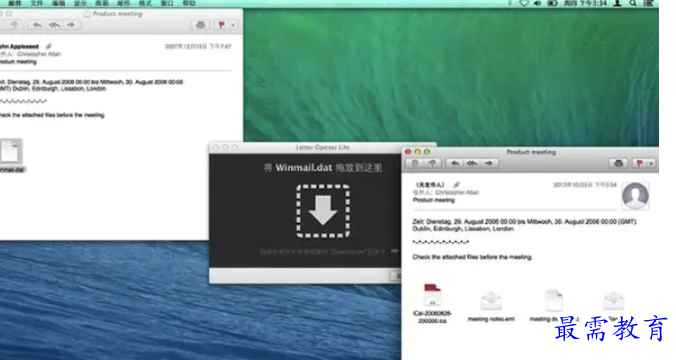The height and width of the screenshot is (360, 676).
Task: Open the meeting notes.eml attachment
Action: [491, 301]
